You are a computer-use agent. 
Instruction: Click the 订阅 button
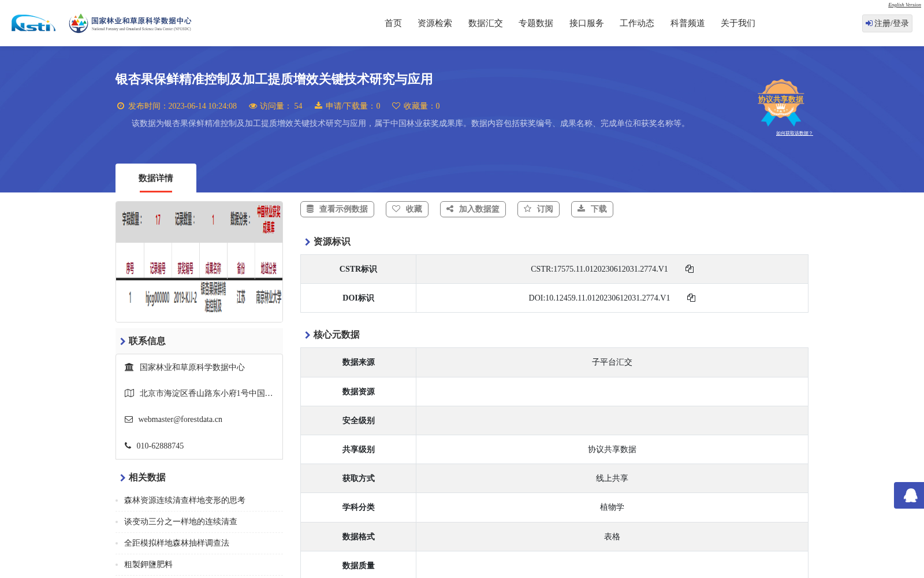click(538, 209)
